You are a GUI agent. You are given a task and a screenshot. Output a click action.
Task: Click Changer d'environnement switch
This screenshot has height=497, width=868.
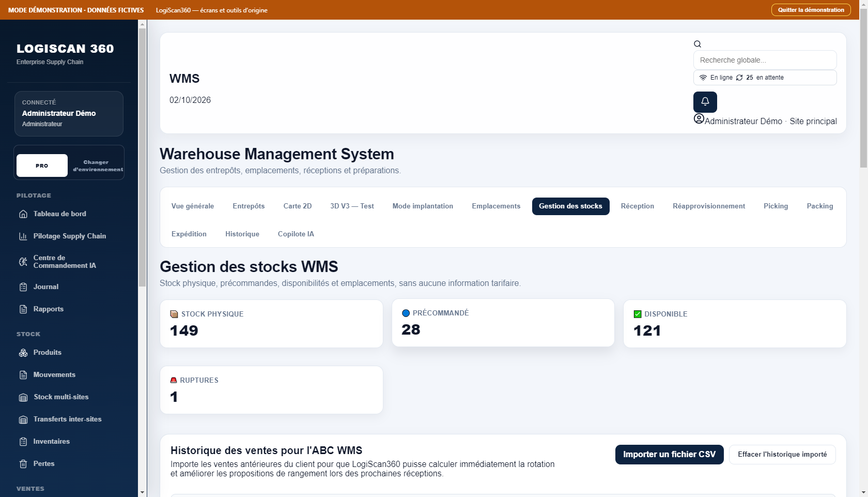click(x=98, y=165)
